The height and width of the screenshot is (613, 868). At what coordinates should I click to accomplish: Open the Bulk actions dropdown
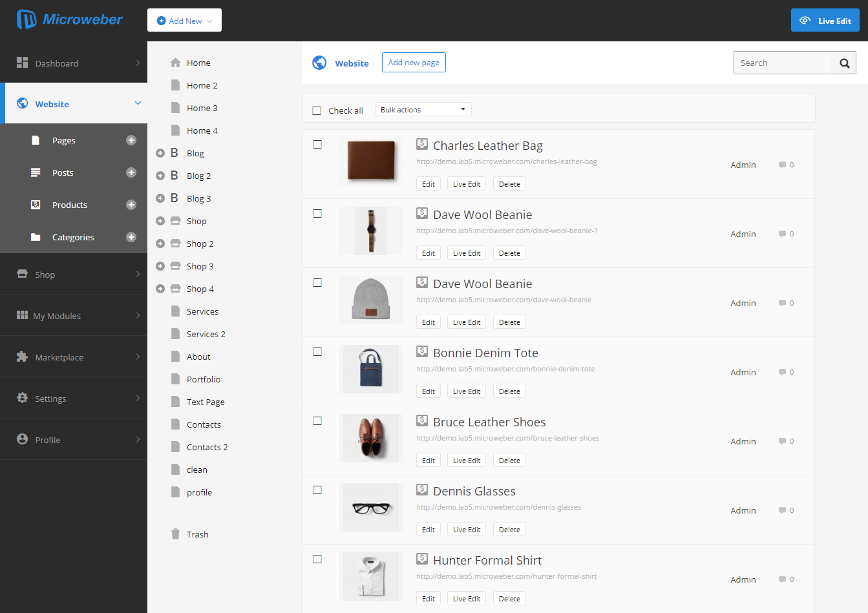click(x=423, y=109)
